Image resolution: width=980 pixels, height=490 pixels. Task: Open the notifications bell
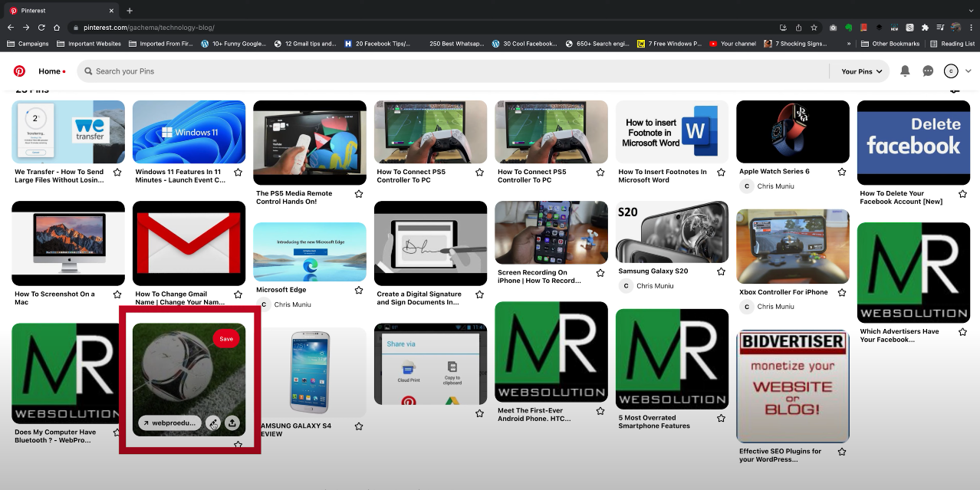[905, 71]
